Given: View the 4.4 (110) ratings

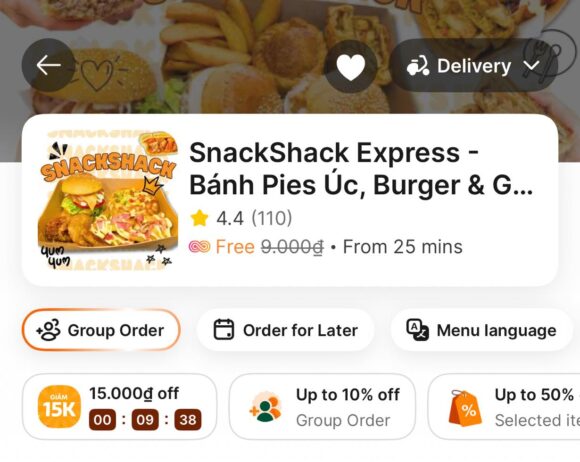Looking at the screenshot, I should click(x=254, y=218).
